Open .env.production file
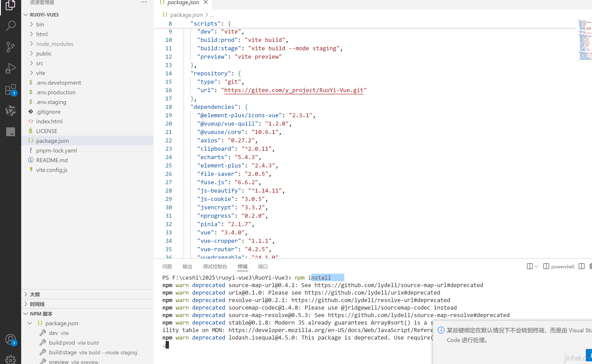Viewport: 592px width, 364px height. click(x=56, y=92)
